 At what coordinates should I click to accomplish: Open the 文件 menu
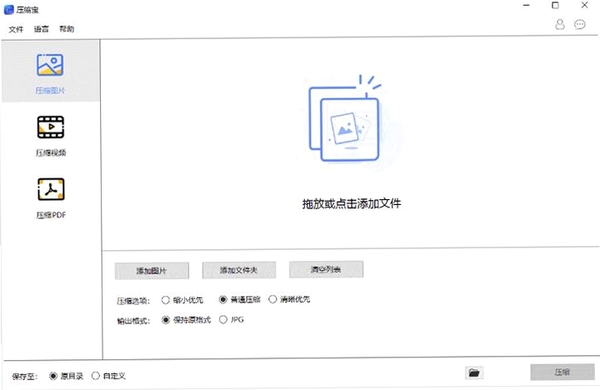click(16, 29)
